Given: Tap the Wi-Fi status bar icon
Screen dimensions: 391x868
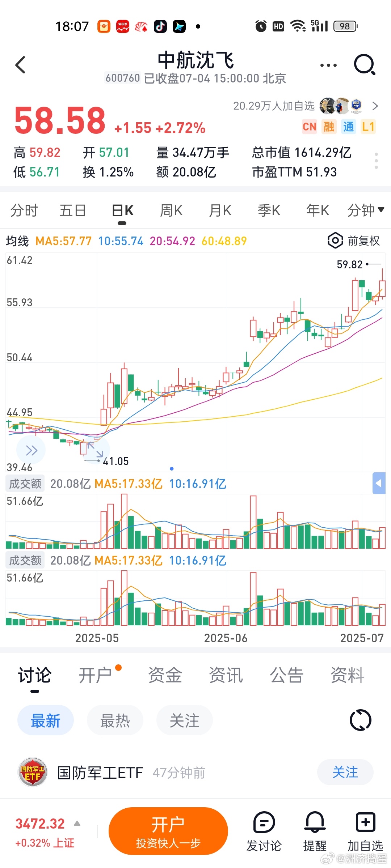Looking at the screenshot, I should tap(298, 26).
